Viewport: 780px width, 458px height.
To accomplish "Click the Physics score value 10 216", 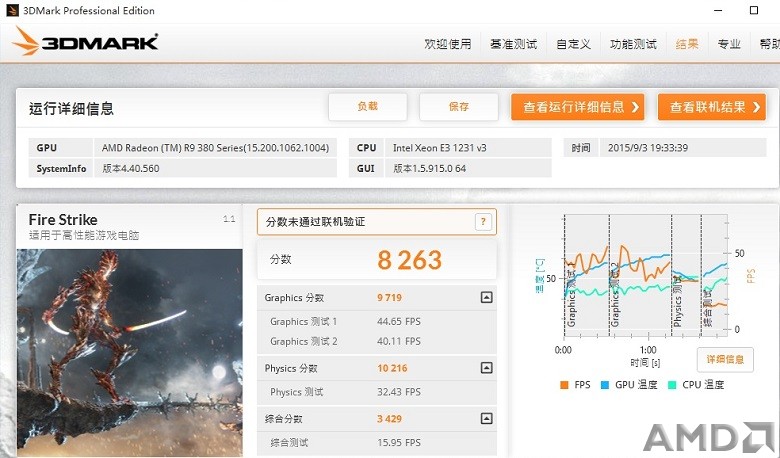I will coord(392,368).
